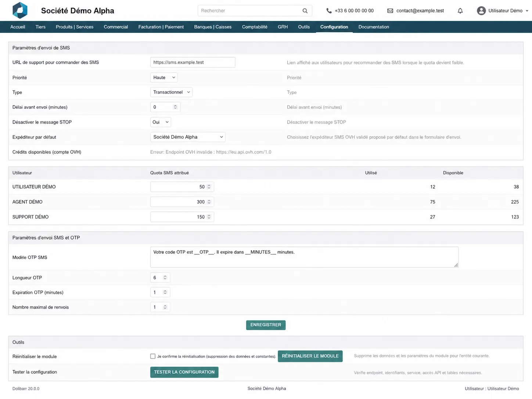Click used value 27 for SUPPORT DÉMO
The image size is (532, 399).
(432, 217)
